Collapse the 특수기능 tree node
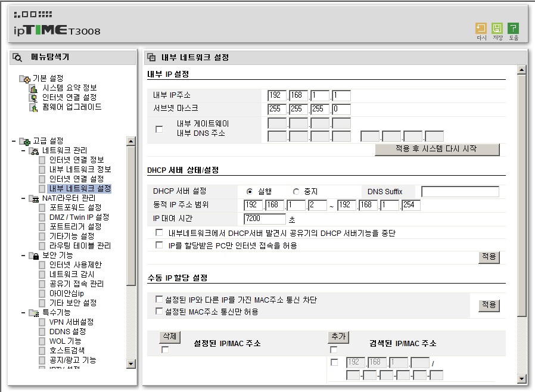 (x=23, y=313)
